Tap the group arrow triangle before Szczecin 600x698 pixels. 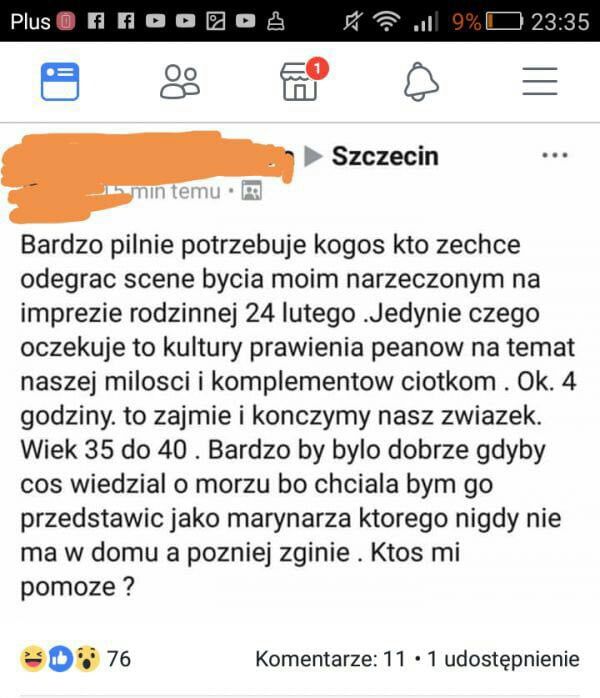[313, 156]
